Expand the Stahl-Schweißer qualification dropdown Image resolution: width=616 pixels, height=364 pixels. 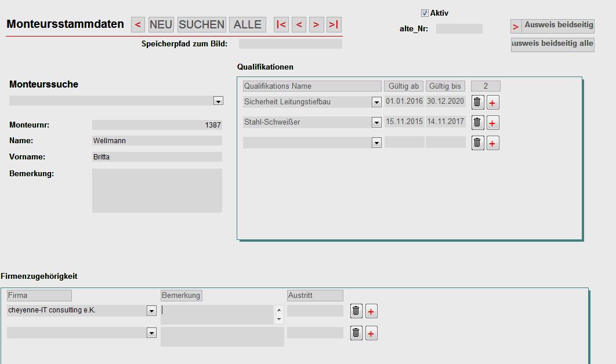click(x=376, y=123)
